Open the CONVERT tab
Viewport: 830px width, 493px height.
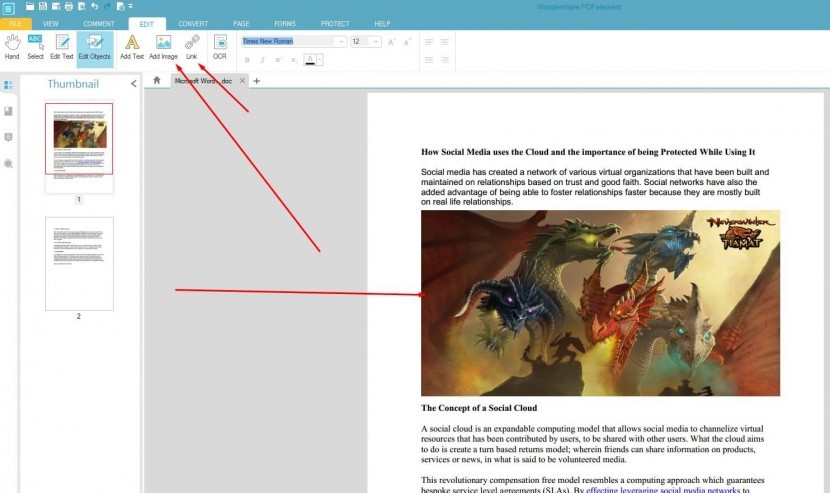click(x=193, y=24)
